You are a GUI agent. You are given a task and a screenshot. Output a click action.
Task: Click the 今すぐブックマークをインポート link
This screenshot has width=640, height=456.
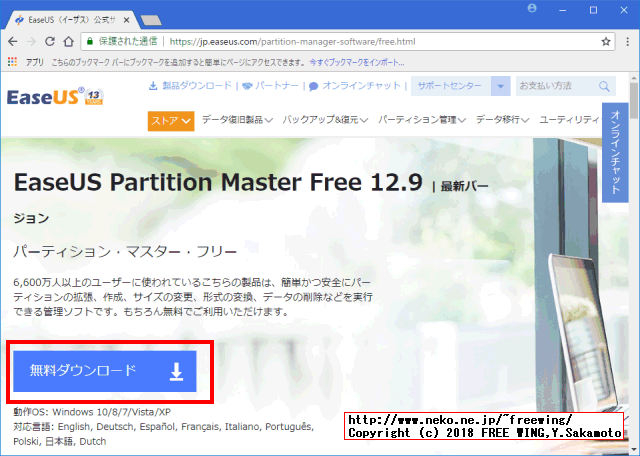(357, 62)
